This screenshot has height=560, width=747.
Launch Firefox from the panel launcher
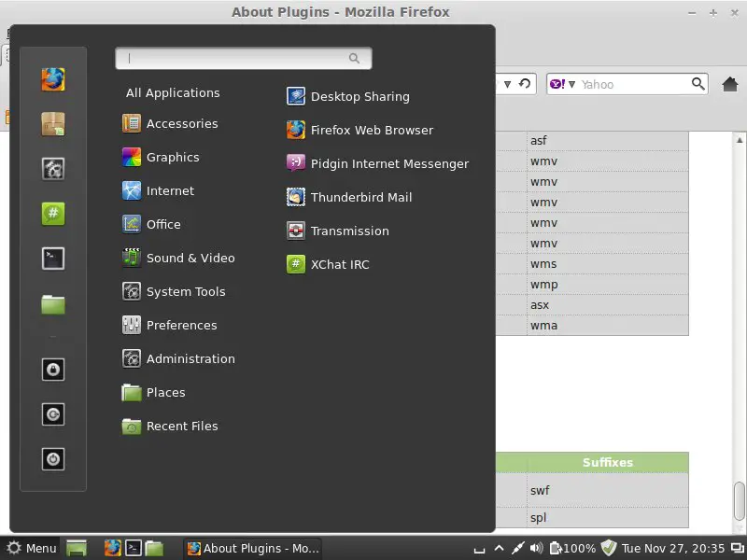coord(113,548)
